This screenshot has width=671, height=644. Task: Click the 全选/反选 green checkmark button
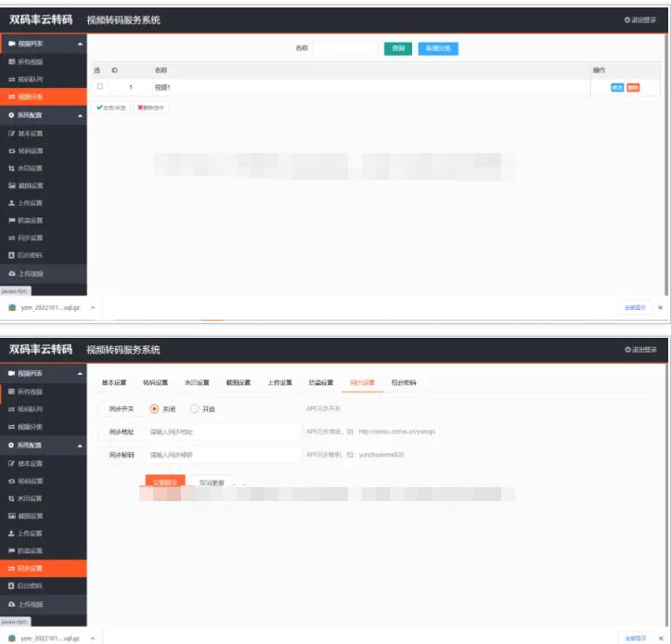[111, 108]
